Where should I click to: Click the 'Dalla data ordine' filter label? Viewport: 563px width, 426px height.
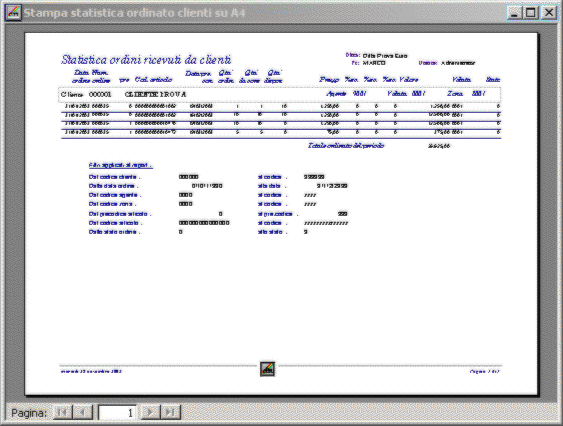[113, 186]
